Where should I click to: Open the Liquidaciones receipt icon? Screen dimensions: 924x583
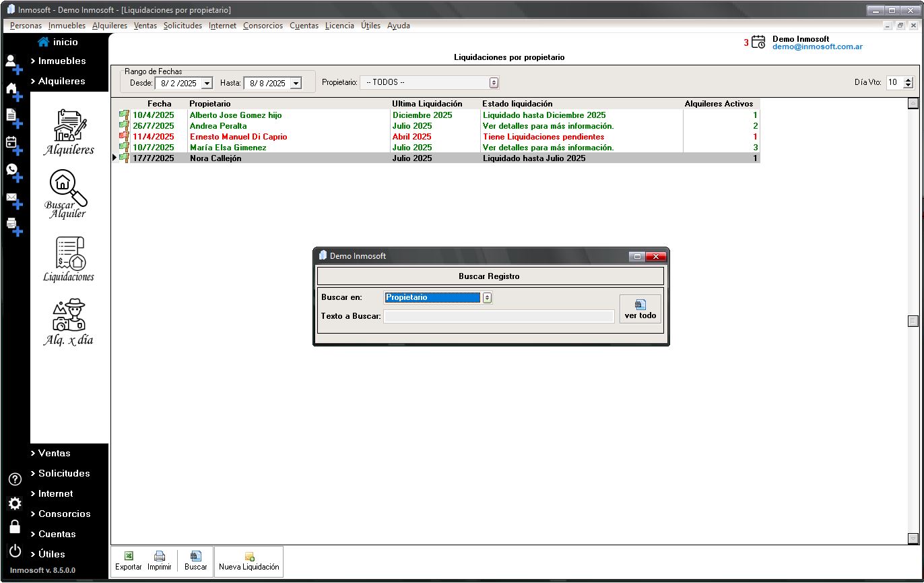coord(69,259)
